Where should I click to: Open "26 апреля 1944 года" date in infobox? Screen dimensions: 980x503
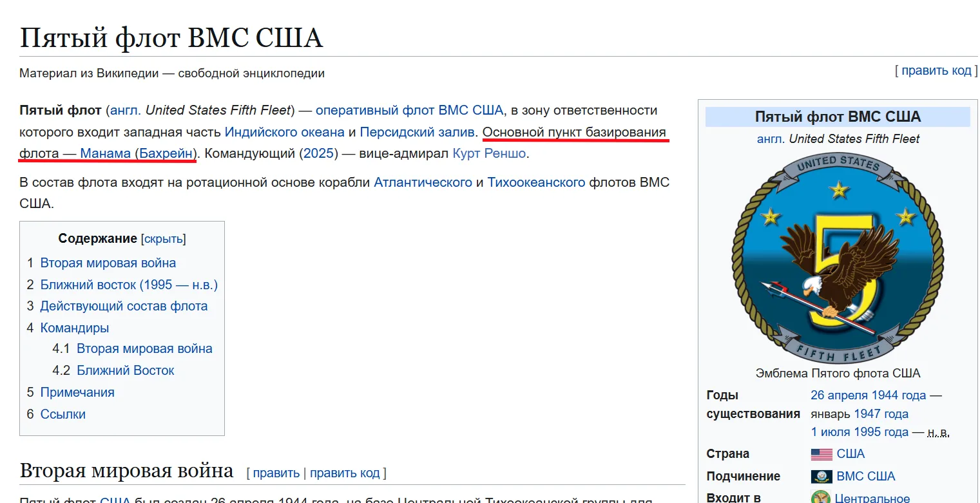click(868, 395)
